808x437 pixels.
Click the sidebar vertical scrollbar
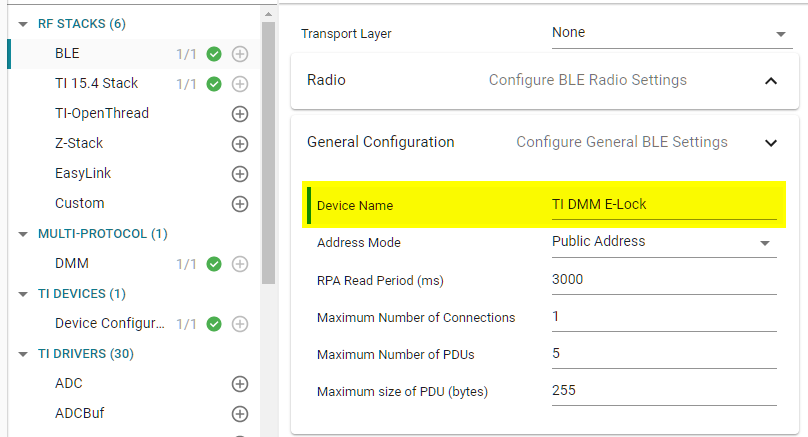pos(268,150)
